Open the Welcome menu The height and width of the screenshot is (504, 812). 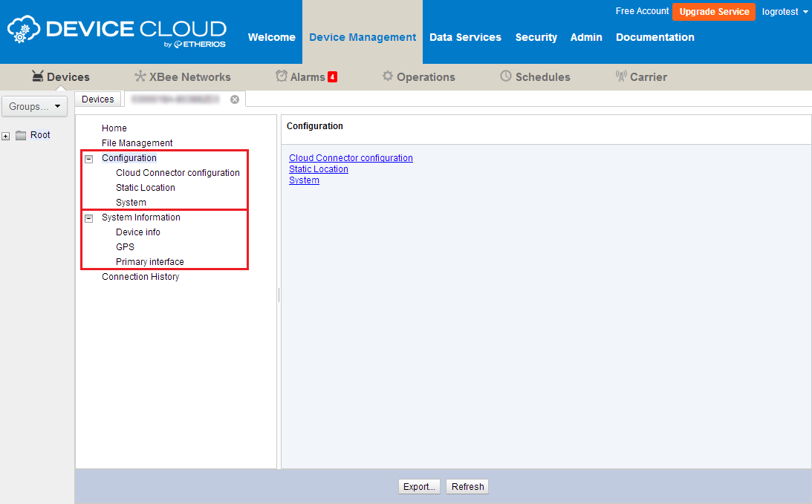[271, 37]
